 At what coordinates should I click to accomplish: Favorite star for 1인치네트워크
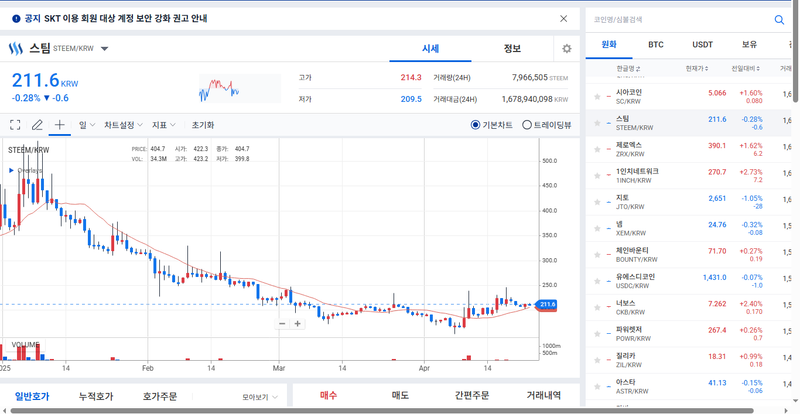(x=597, y=176)
